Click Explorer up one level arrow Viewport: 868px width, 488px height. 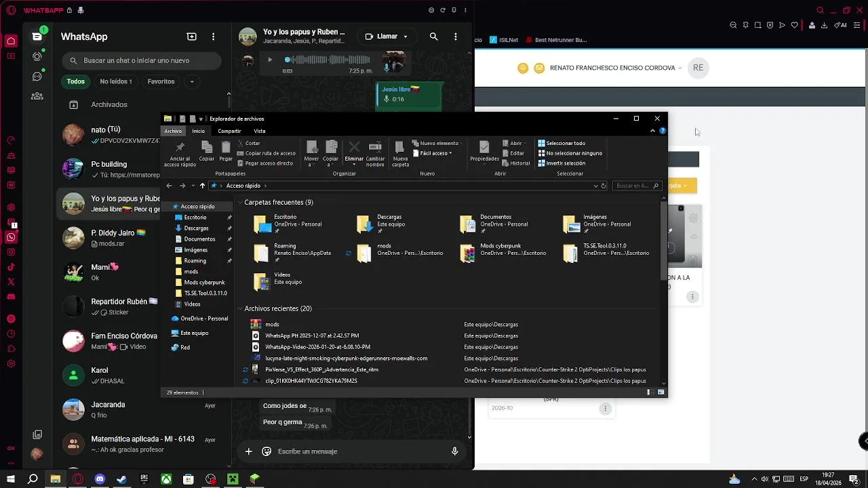pos(202,186)
